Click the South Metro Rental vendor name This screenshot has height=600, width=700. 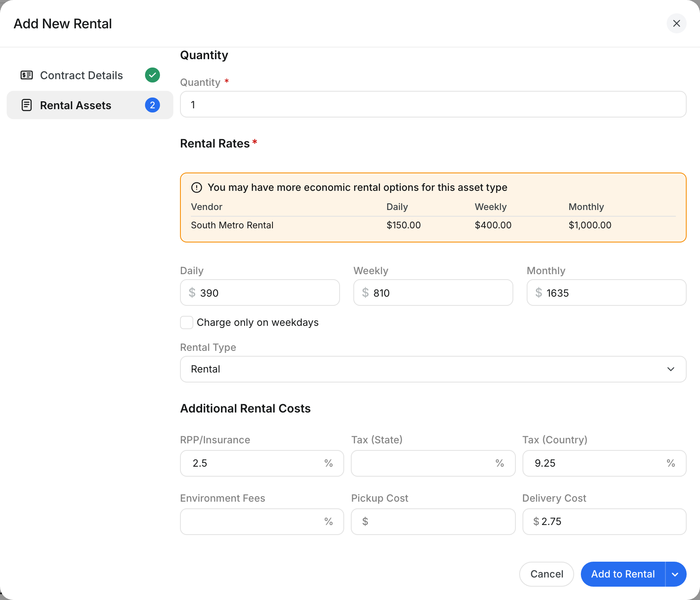click(x=232, y=225)
